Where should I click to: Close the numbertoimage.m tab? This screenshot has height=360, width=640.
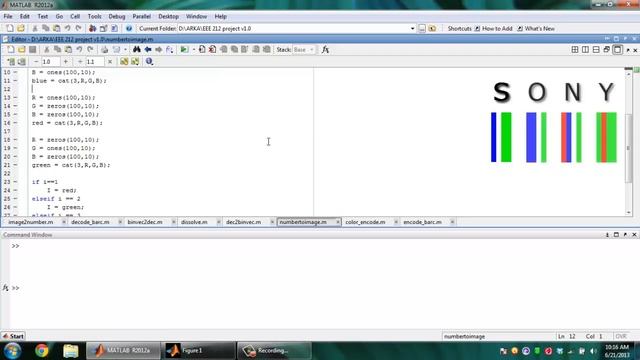(338, 222)
